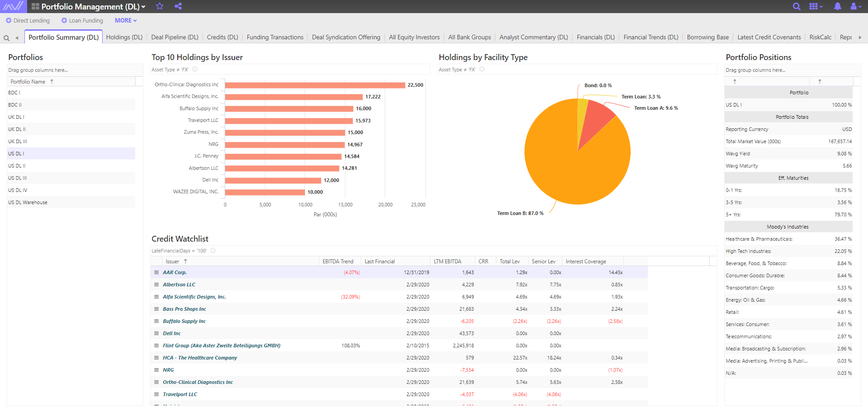The height and width of the screenshot is (411, 868).
Task: Select the US DL Warehouse portfolio row
Action: tap(71, 202)
